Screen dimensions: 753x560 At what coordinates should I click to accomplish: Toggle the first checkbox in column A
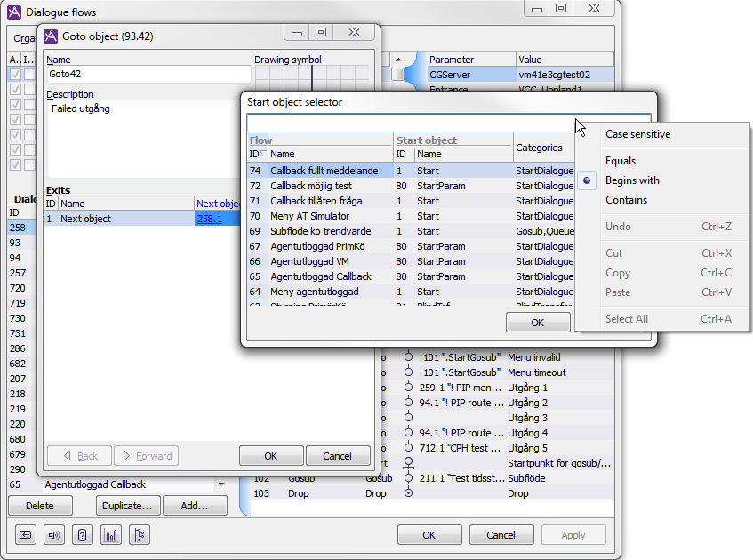click(15, 75)
